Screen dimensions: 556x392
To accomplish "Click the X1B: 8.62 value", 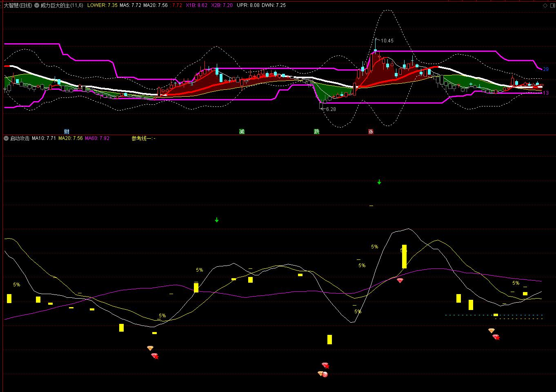I will 196,5.
